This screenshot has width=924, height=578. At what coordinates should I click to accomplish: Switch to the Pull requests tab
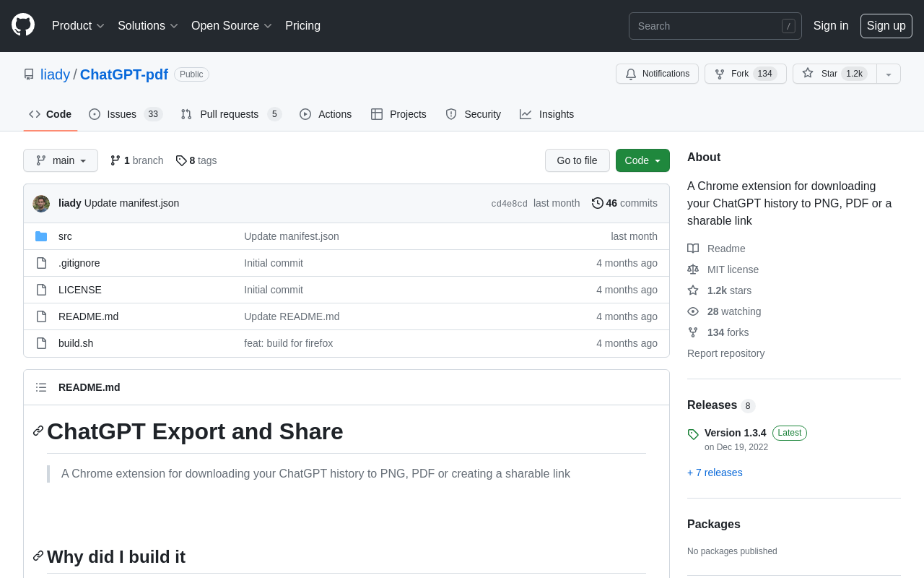[231, 114]
